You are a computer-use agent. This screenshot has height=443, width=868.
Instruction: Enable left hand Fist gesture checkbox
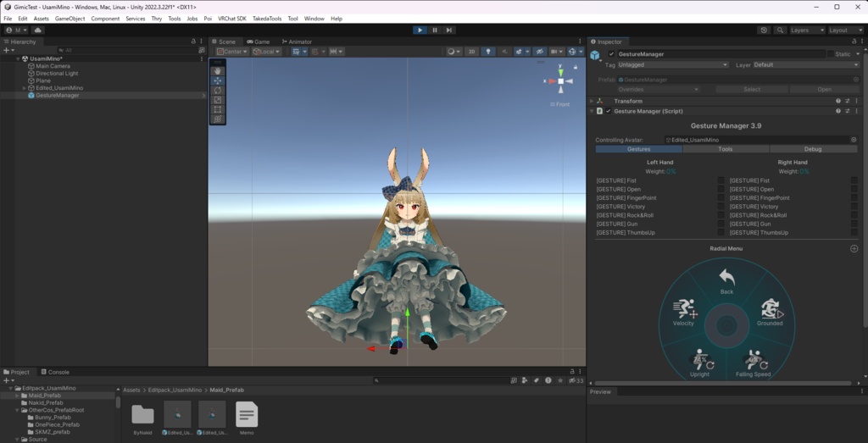coord(721,180)
